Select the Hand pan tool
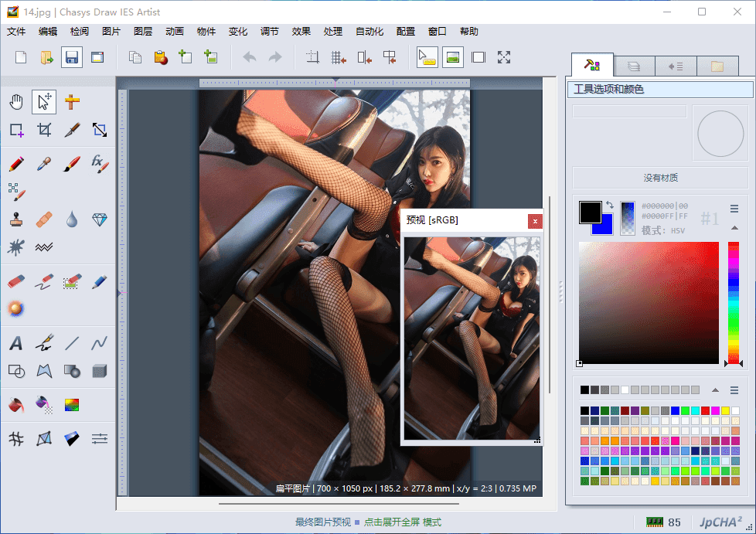This screenshot has height=534, width=756. 15,101
